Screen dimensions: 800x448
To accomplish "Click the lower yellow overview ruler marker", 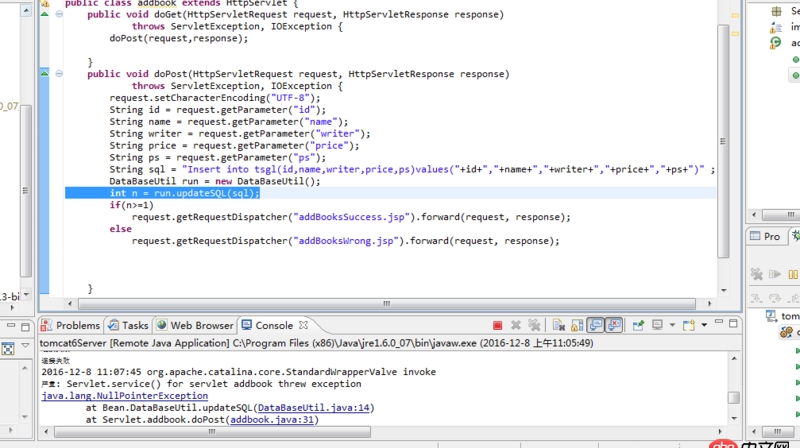I will pos(735,34).
